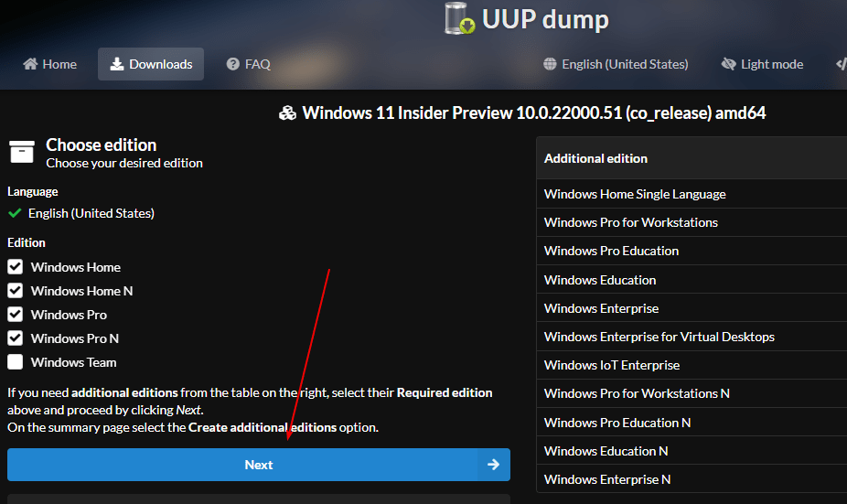847x504 pixels.
Task: Switch to Light mode
Action: coord(762,64)
